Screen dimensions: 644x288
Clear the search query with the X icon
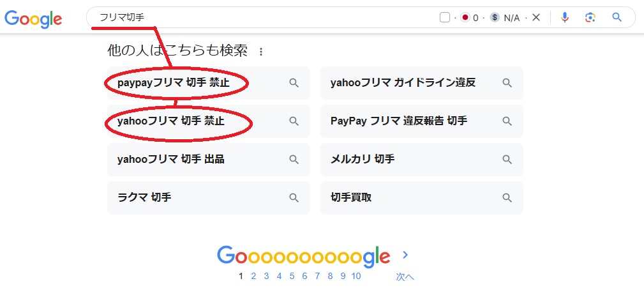coord(536,17)
